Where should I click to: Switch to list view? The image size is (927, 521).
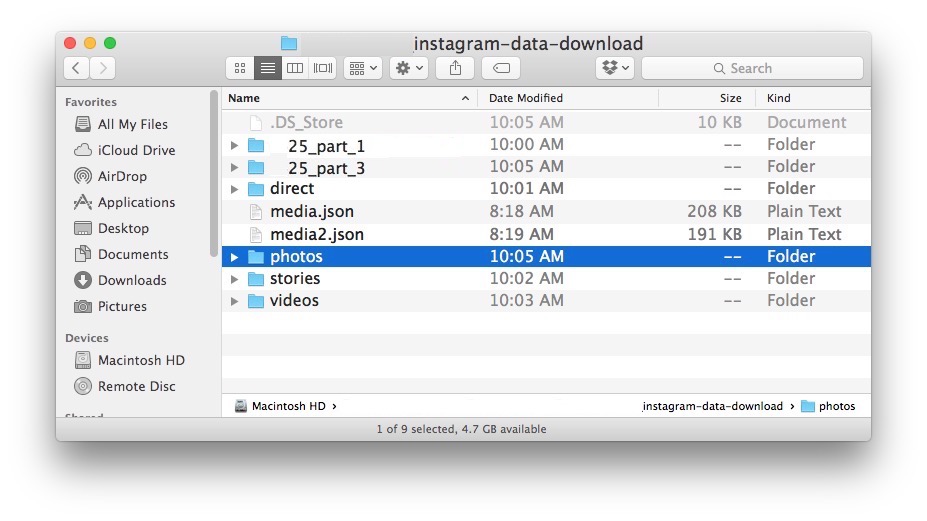[x=267, y=68]
